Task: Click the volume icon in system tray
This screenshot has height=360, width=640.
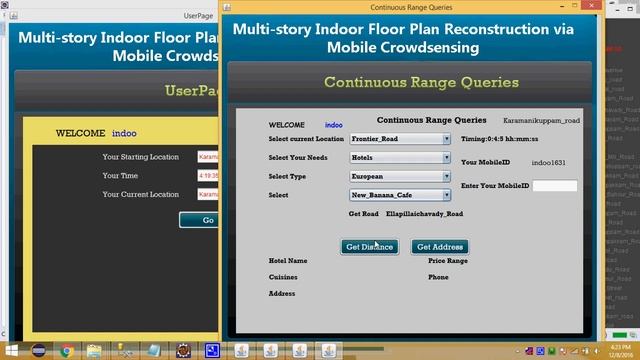Action: (x=596, y=351)
